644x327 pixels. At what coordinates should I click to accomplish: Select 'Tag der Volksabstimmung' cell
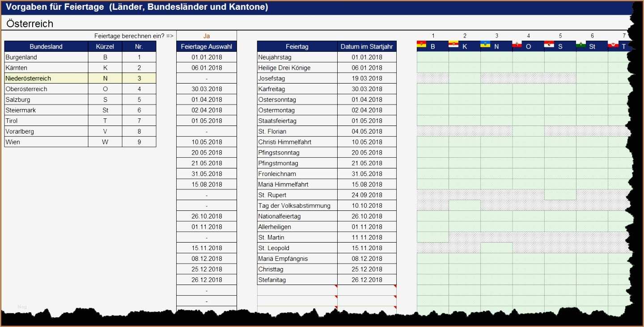click(297, 205)
